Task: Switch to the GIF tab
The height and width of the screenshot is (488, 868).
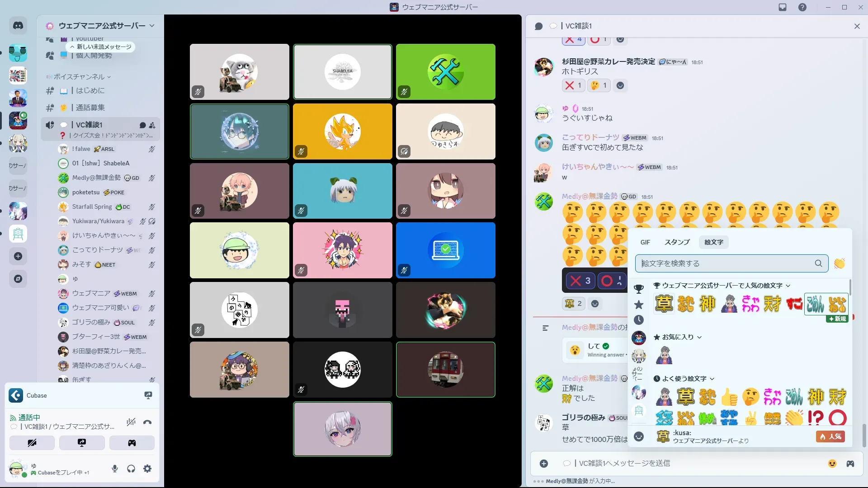Action: [645, 242]
